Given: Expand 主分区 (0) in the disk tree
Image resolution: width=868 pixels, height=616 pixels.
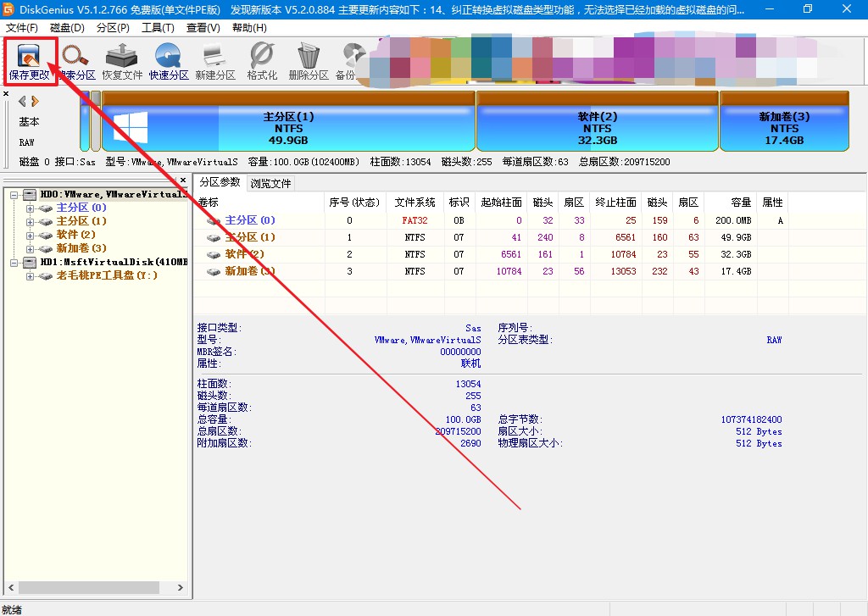Looking at the screenshot, I should (30, 208).
